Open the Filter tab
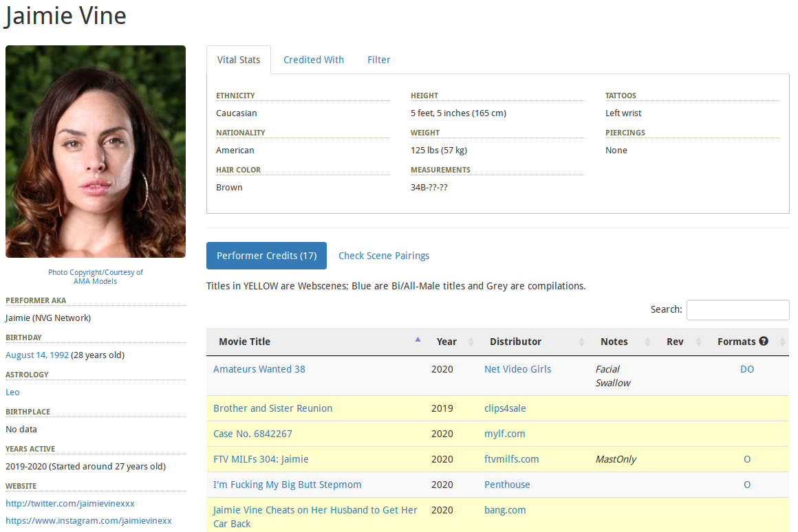The image size is (798, 532). pos(378,60)
